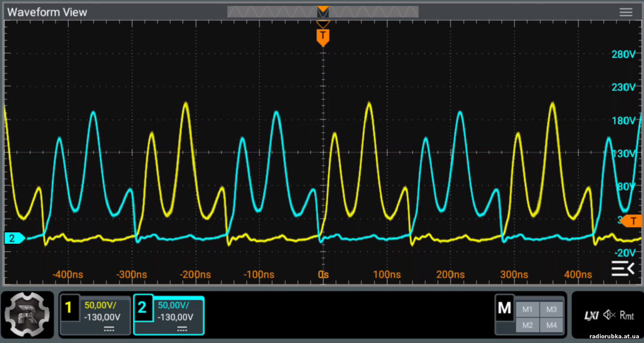Toggle channel 1 using yellow badge
Image resolution: width=644 pixels, height=343 pixels.
pyautogui.click(x=70, y=308)
